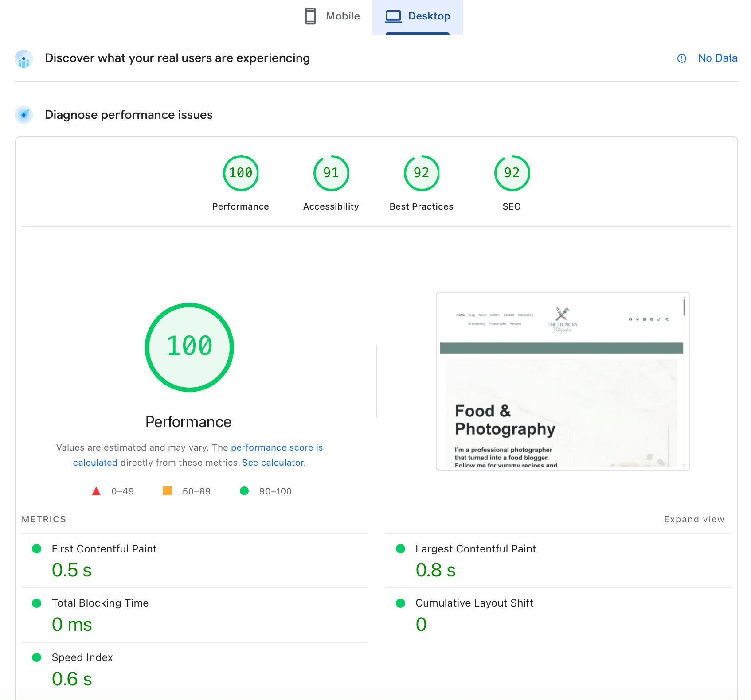The image size is (751, 700).
Task: Click the Mobile phone icon
Action: point(310,16)
